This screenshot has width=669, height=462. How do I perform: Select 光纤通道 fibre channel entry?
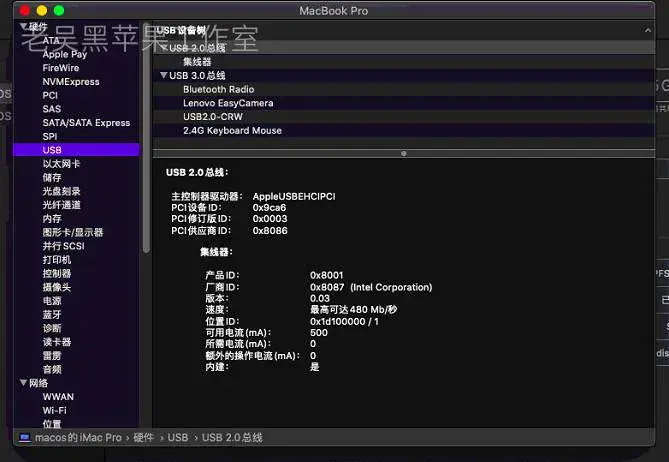[x=61, y=205]
